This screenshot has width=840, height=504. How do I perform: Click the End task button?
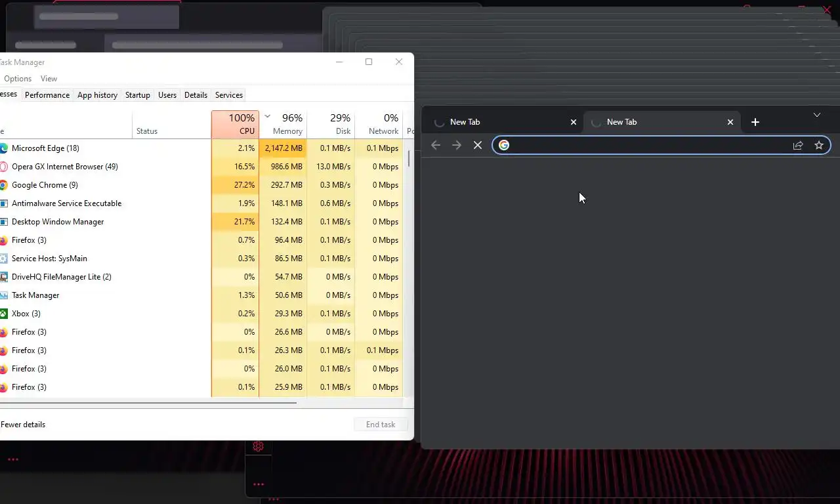coord(381,425)
